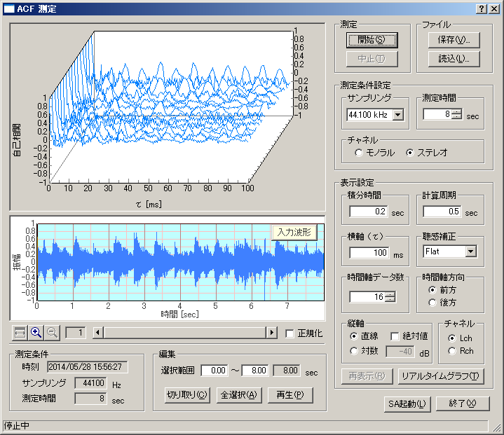Click the help question mark in the title bar

tap(481, 9)
